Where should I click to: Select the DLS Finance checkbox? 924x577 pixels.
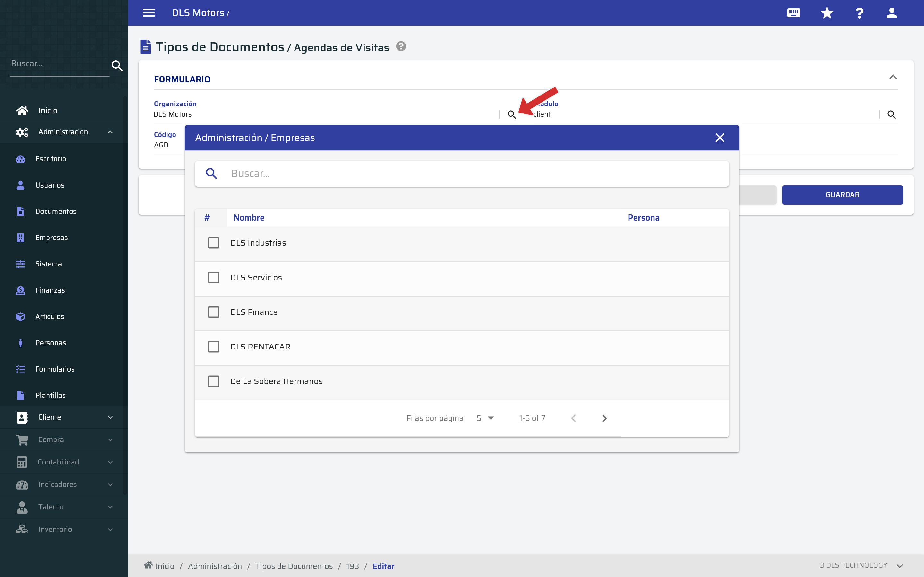213,312
